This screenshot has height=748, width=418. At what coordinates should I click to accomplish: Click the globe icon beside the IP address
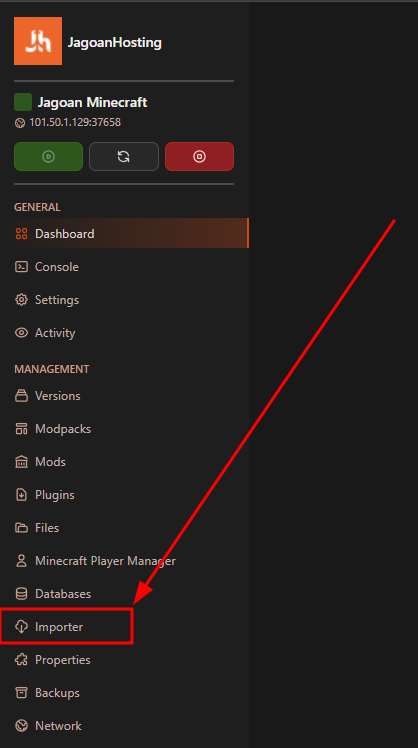pyautogui.click(x=20, y=123)
